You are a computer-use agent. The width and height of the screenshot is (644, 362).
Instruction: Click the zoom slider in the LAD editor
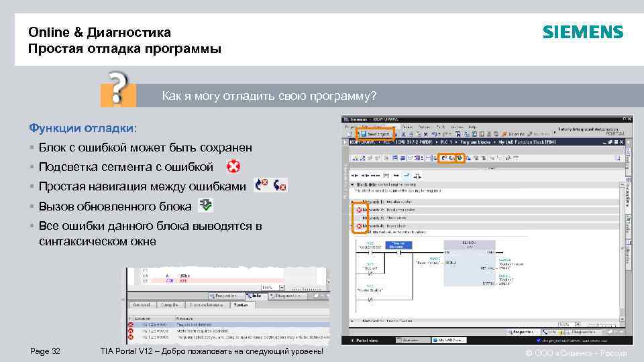pos(602,324)
